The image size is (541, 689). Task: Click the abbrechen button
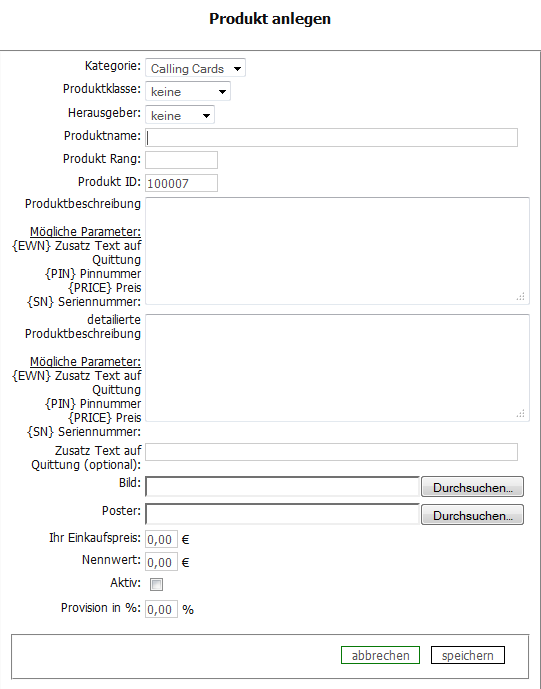pos(381,655)
